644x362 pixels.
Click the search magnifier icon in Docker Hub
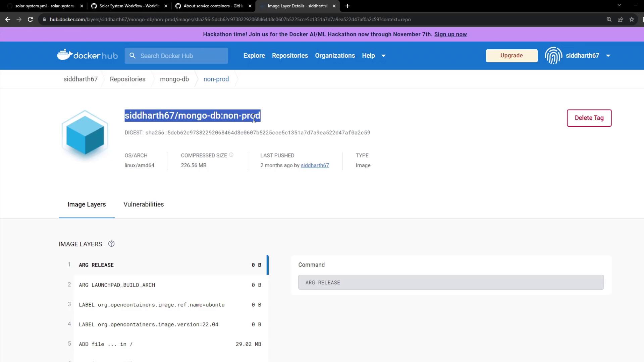click(x=132, y=56)
